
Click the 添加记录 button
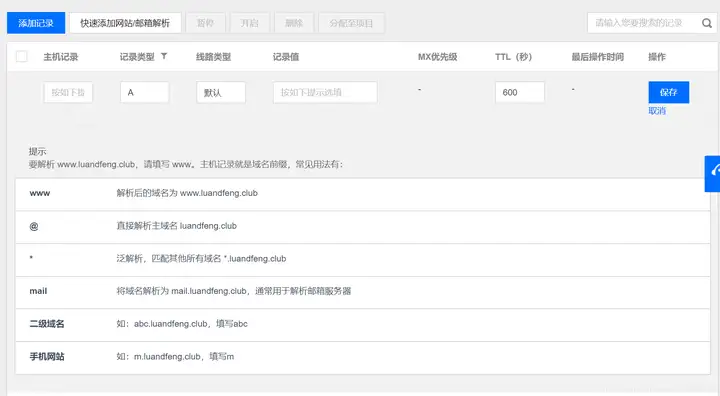point(36,23)
